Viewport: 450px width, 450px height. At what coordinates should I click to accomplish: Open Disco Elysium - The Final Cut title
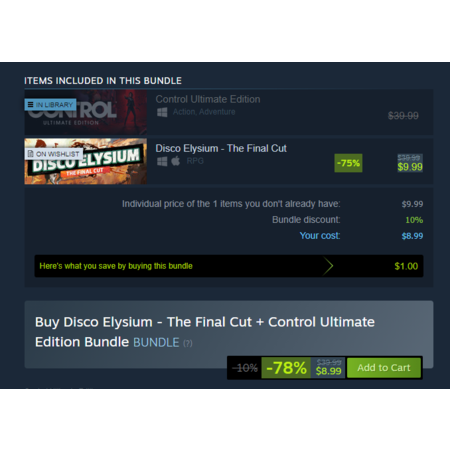(221, 148)
